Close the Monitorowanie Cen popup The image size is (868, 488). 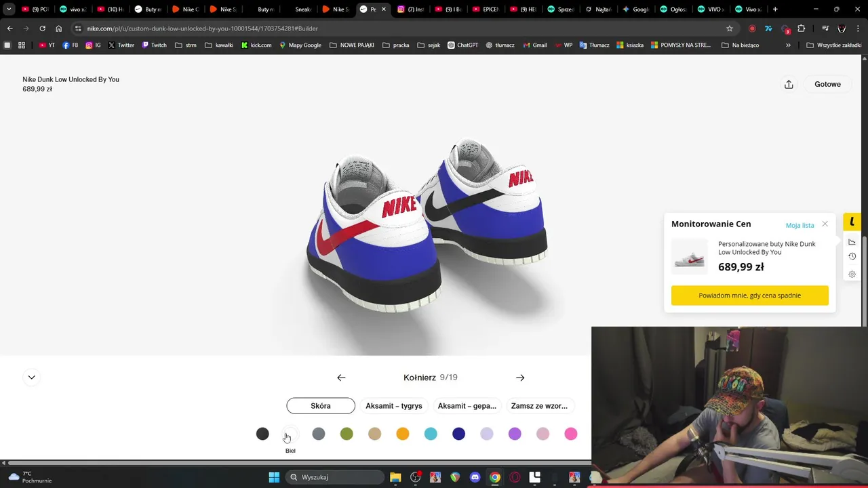(825, 224)
